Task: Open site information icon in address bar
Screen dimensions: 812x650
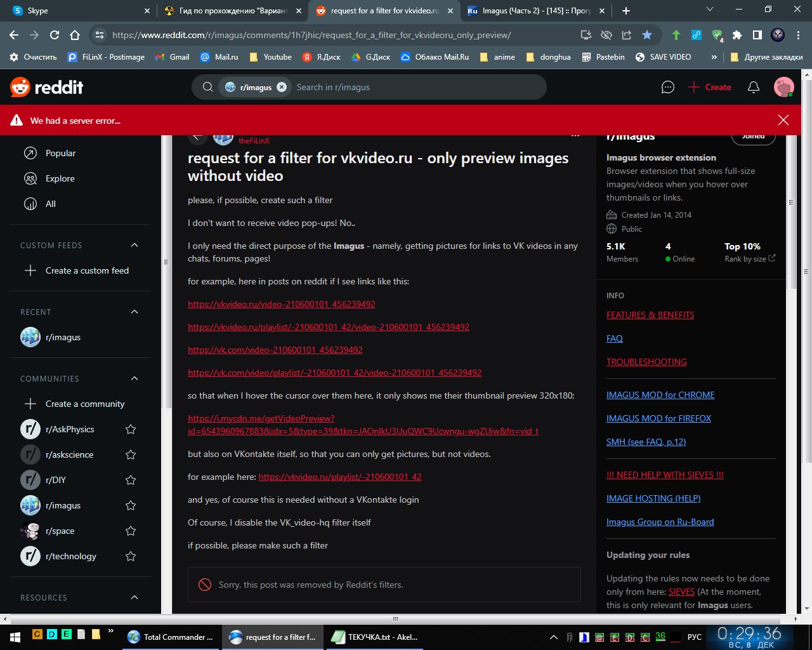Action: pyautogui.click(x=98, y=35)
